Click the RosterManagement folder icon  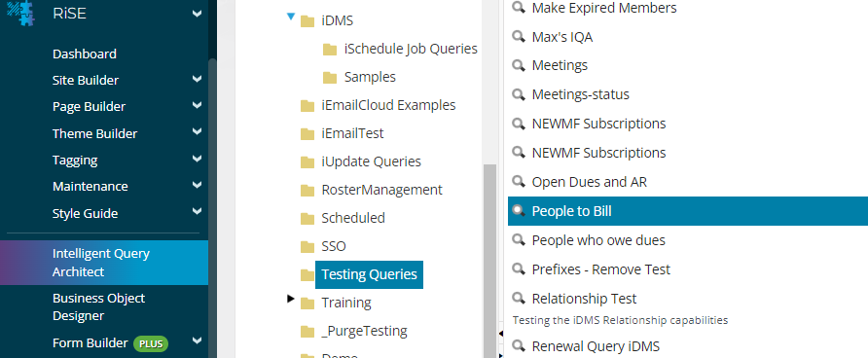pyautogui.click(x=307, y=191)
